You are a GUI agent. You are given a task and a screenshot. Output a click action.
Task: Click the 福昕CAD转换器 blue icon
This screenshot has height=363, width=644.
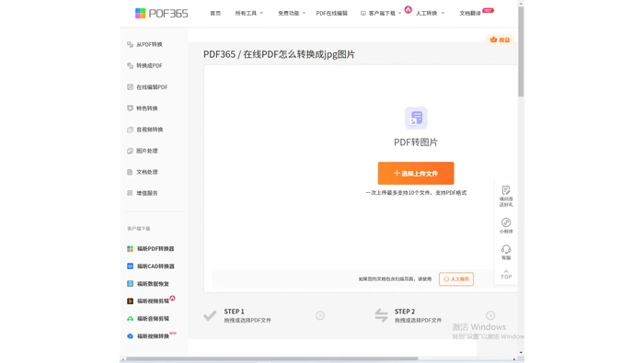(130, 267)
